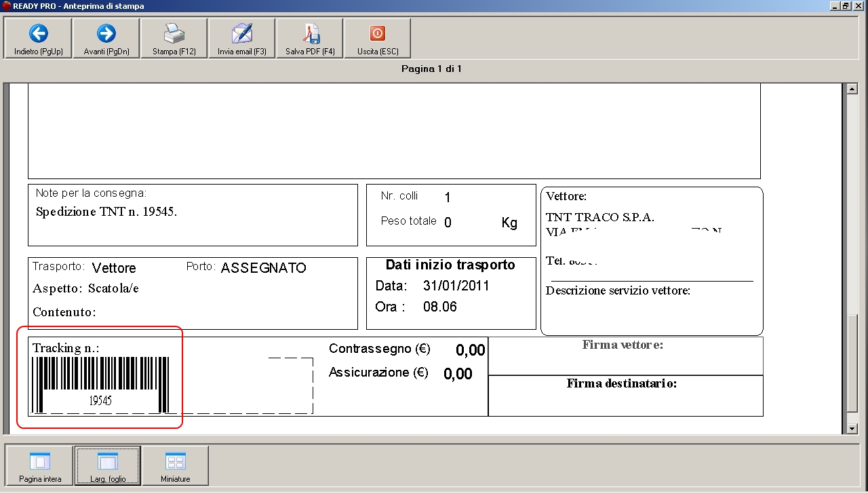Click the Vettore TNT TRACO S.P.A. text

pyautogui.click(x=599, y=217)
